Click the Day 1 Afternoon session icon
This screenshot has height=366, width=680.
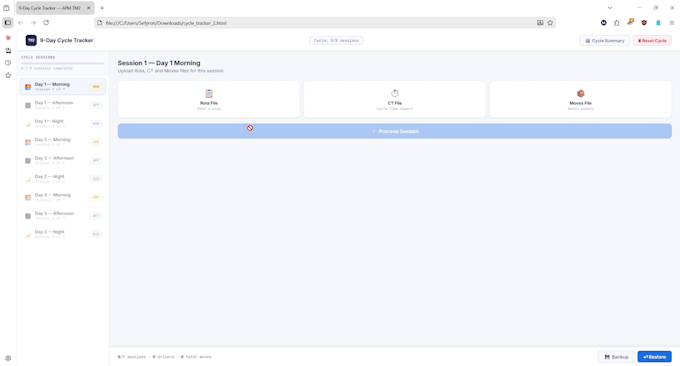[28, 105]
